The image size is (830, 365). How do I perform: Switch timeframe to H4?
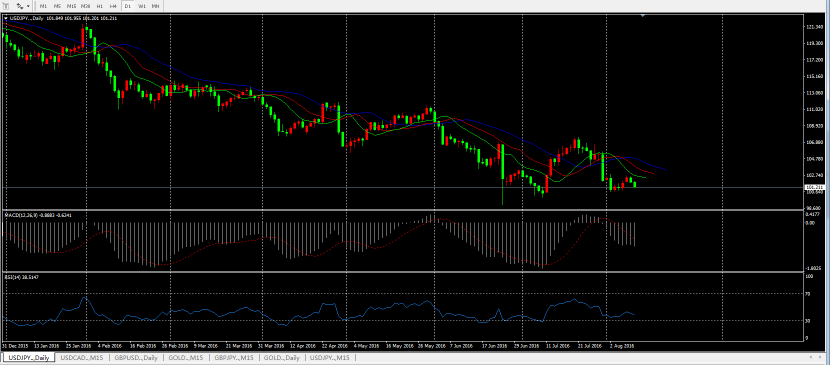coord(113,6)
